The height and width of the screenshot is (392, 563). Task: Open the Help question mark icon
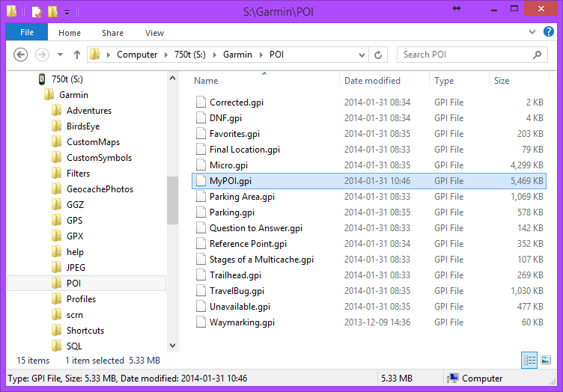click(550, 32)
